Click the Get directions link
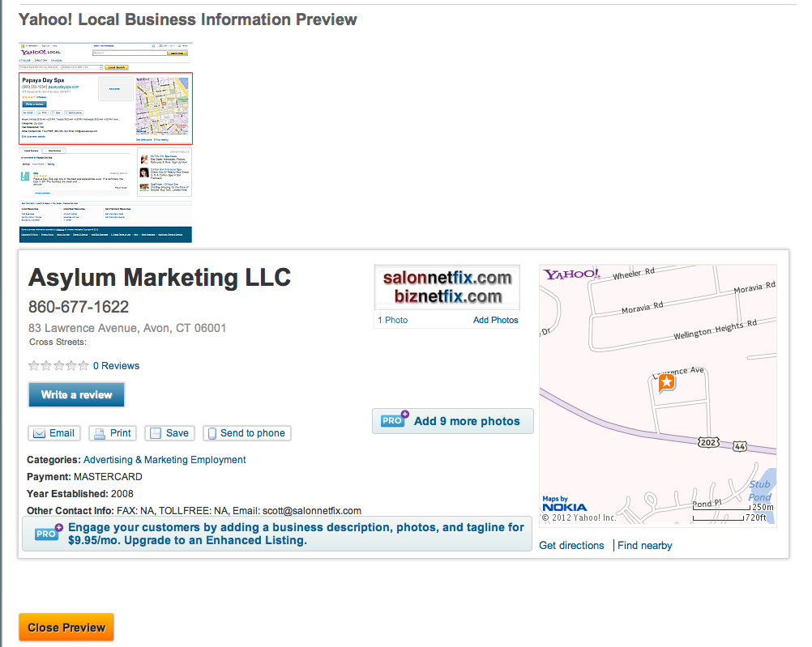Image resolution: width=812 pixels, height=647 pixels. [571, 546]
